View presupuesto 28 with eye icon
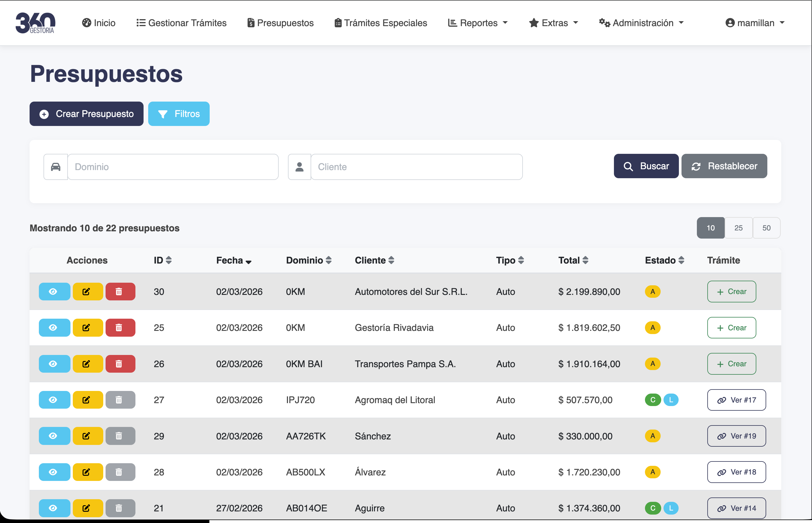The width and height of the screenshot is (812, 523). click(54, 472)
